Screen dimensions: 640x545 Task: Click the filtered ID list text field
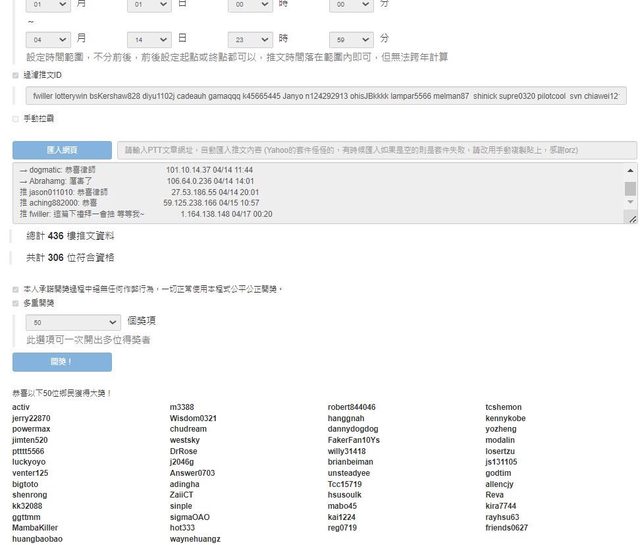(x=326, y=96)
